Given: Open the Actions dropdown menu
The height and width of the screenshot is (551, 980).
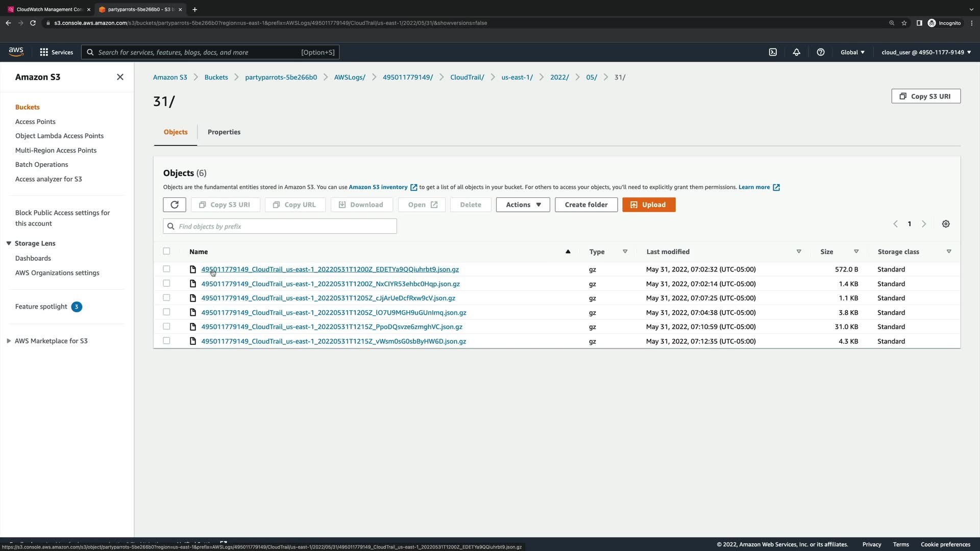Looking at the screenshot, I should pos(523,205).
